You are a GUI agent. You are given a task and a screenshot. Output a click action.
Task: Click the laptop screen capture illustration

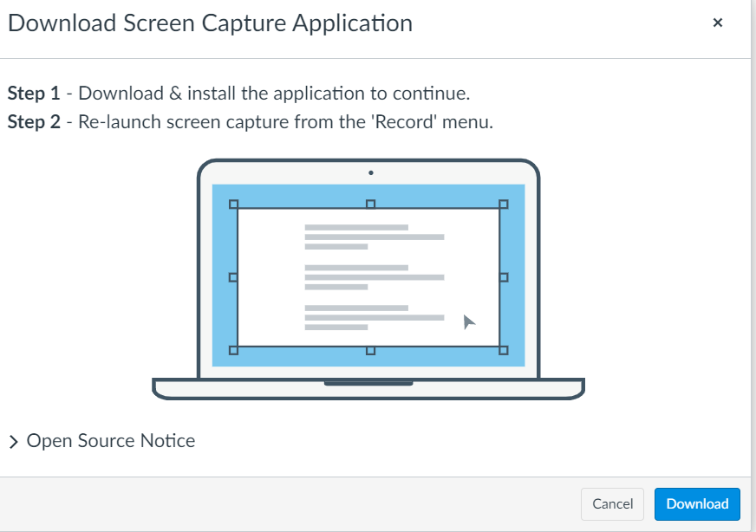(368, 279)
